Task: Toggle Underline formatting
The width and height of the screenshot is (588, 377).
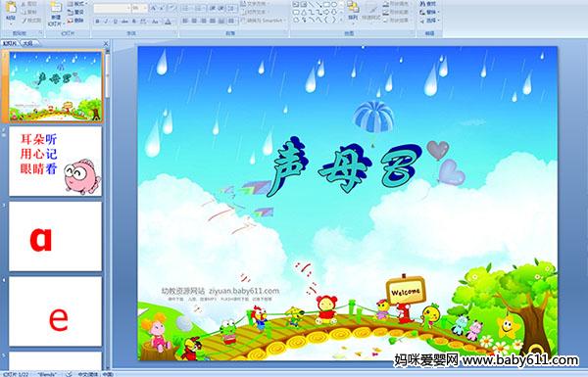Action: (115, 22)
